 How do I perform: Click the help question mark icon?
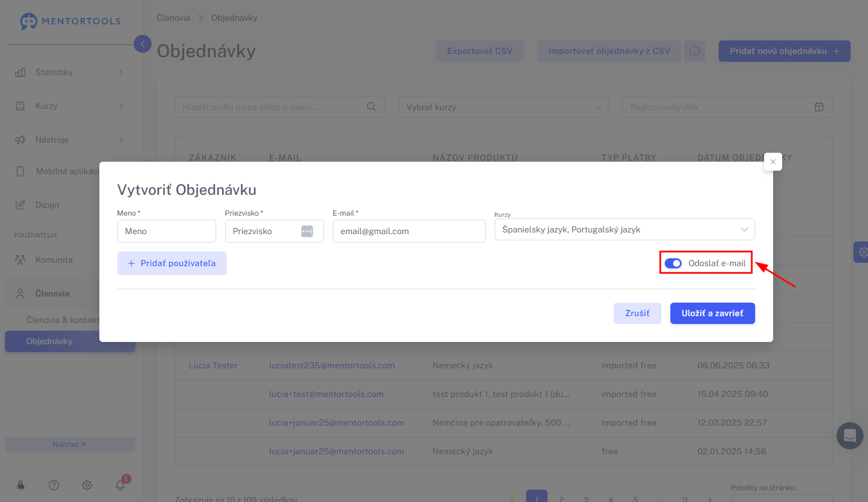54,485
